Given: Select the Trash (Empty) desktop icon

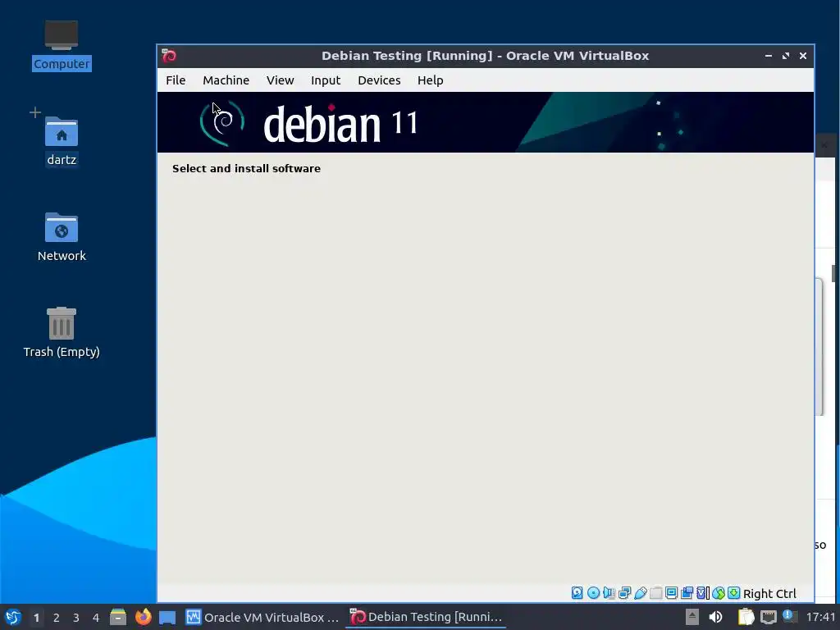Looking at the screenshot, I should pyautogui.click(x=61, y=332).
